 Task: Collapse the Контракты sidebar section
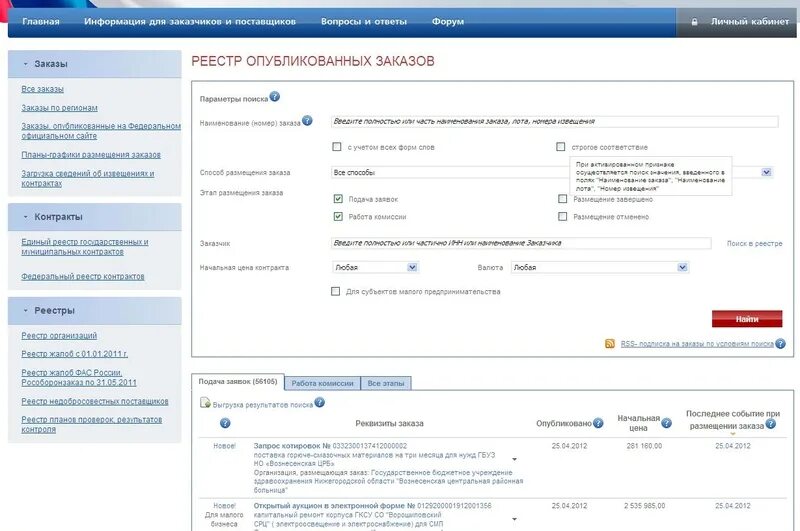pos(26,217)
